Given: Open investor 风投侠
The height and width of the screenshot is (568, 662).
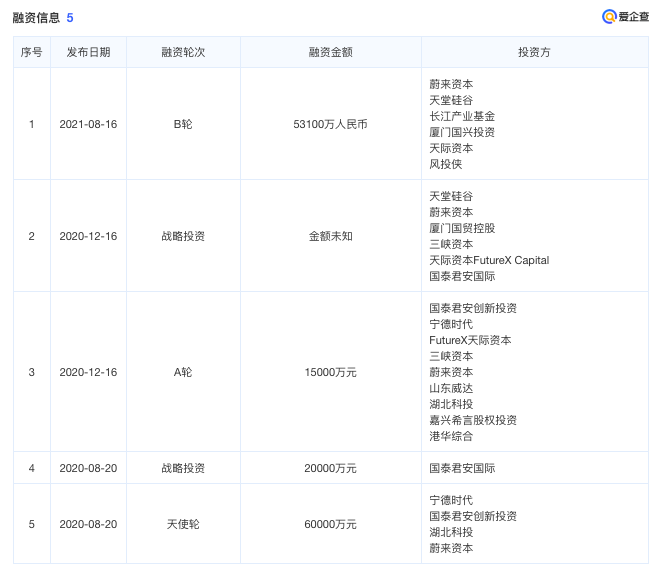Looking at the screenshot, I should (446, 164).
